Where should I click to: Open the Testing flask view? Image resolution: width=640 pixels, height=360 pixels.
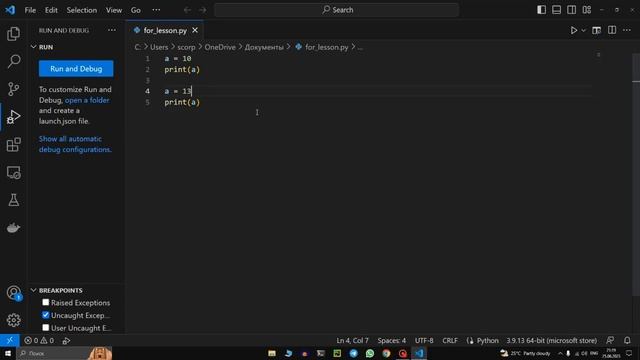[x=13, y=200]
